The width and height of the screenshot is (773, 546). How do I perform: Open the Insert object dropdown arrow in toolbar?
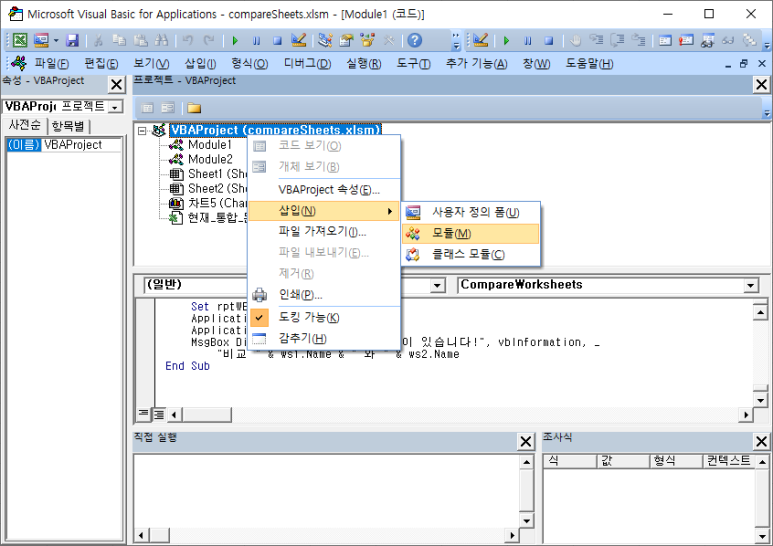(x=56, y=40)
